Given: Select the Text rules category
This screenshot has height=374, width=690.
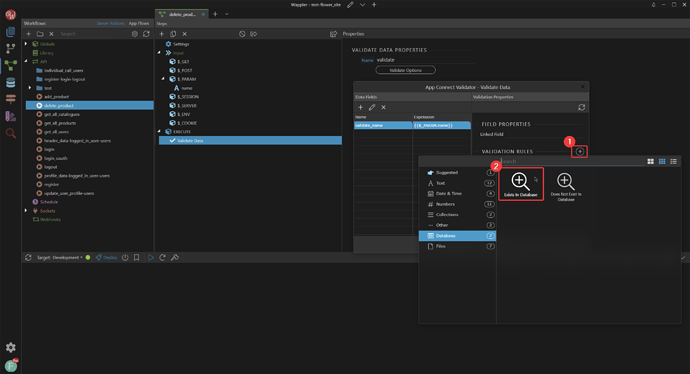Looking at the screenshot, I should pos(457,183).
